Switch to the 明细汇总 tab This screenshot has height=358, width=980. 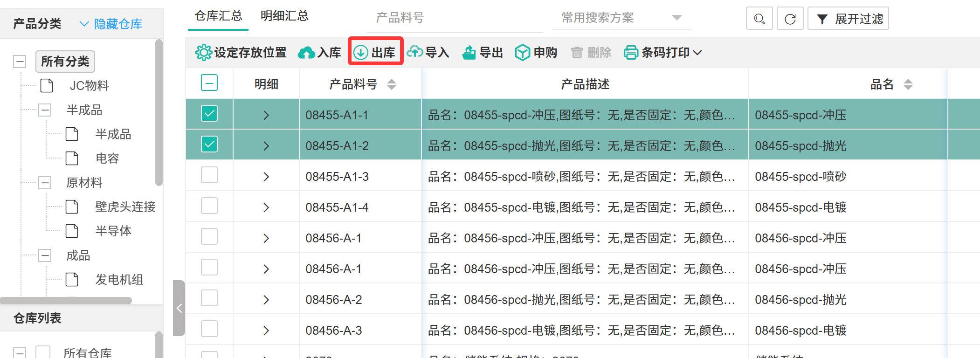click(284, 16)
